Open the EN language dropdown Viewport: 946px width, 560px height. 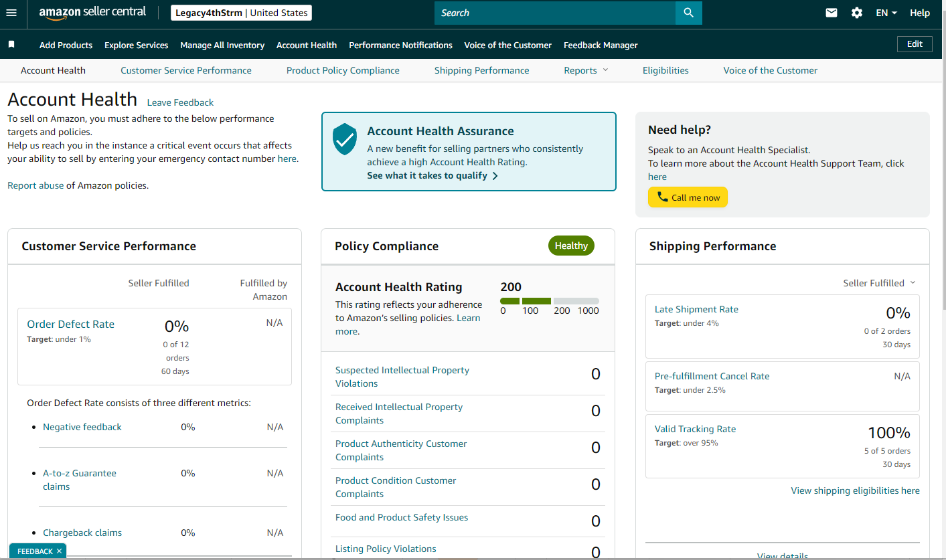click(x=886, y=13)
